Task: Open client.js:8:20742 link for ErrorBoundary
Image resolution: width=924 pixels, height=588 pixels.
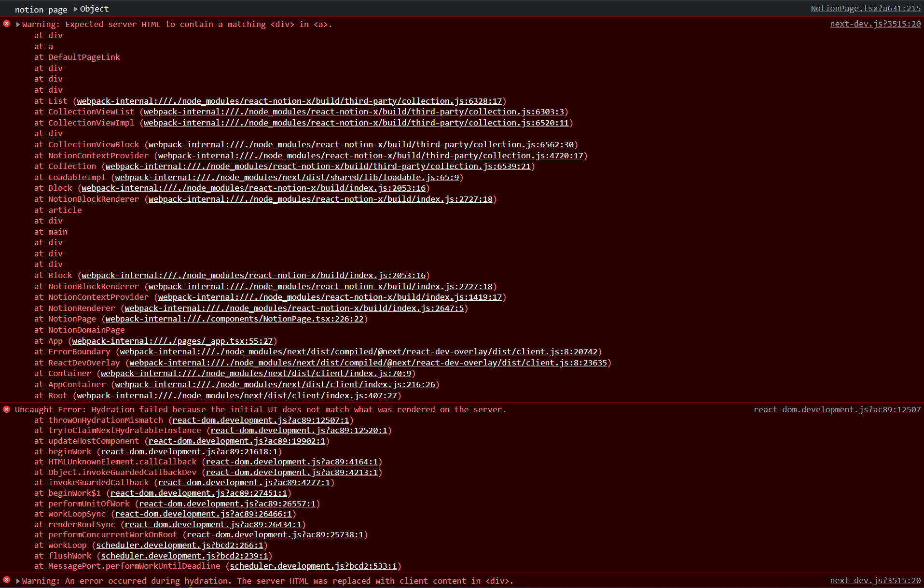Action: point(359,351)
